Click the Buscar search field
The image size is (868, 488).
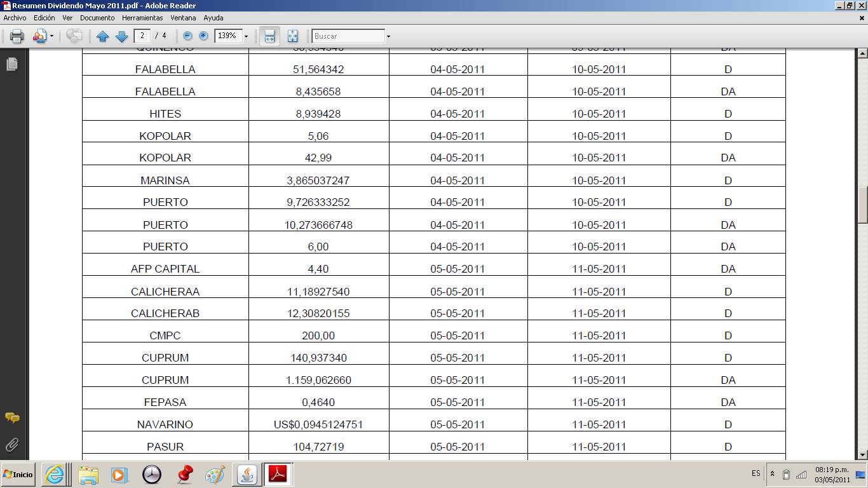point(348,36)
